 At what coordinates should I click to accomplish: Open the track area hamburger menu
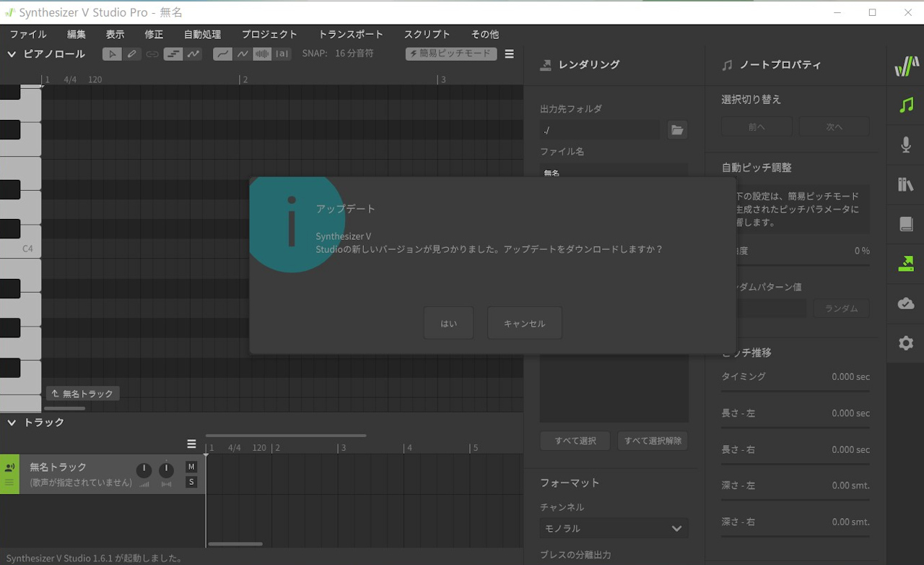pos(191,444)
